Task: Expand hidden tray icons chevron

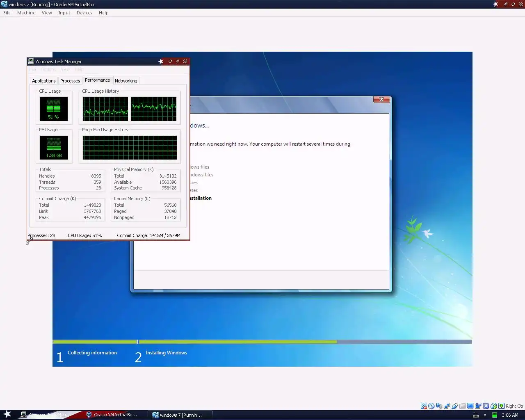Action: (485, 415)
